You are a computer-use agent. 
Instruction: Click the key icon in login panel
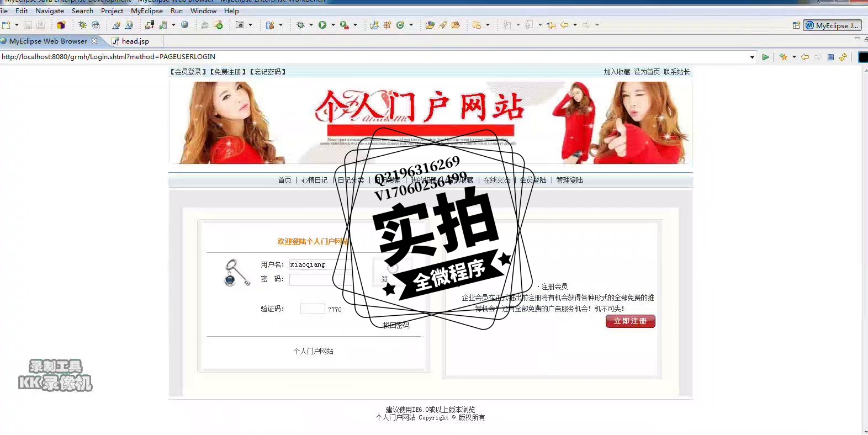point(237,272)
